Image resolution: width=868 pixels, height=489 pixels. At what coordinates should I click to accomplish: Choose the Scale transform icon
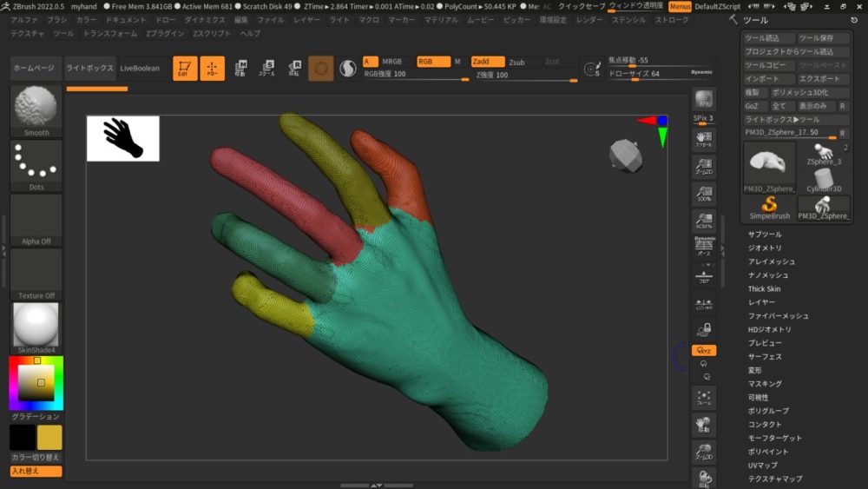tap(267, 69)
